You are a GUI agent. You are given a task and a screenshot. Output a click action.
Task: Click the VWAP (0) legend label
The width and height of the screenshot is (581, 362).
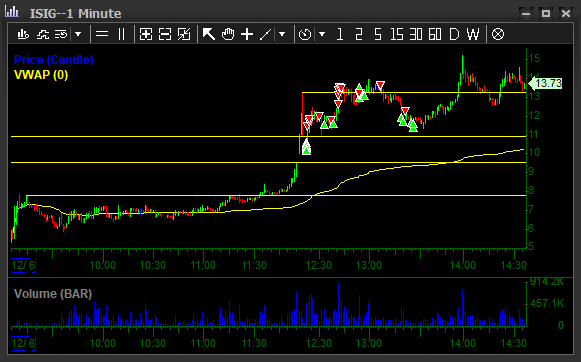point(41,75)
